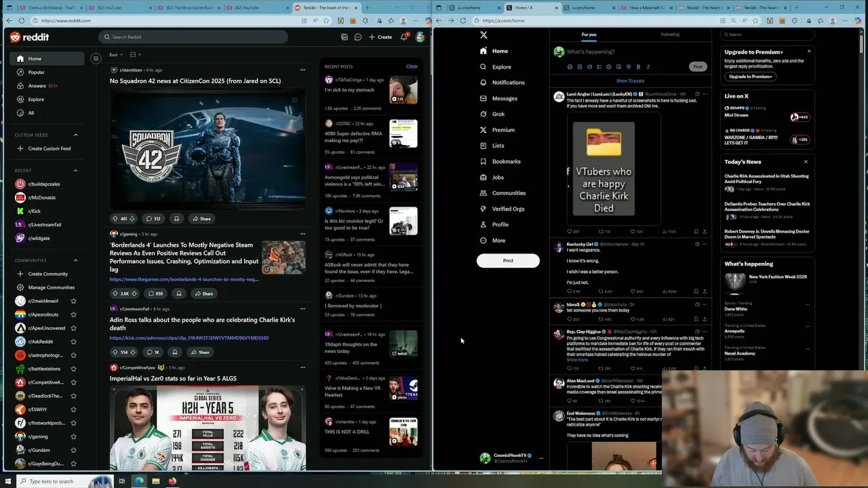The height and width of the screenshot is (488, 868).
Task: Open options menu for Squadron 42 post
Action: point(302,70)
